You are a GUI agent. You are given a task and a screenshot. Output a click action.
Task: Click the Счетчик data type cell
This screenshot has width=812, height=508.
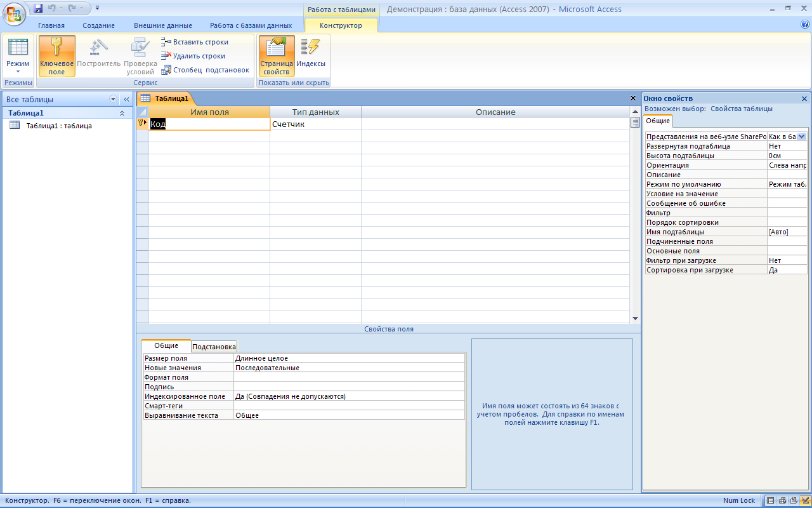[x=315, y=124]
